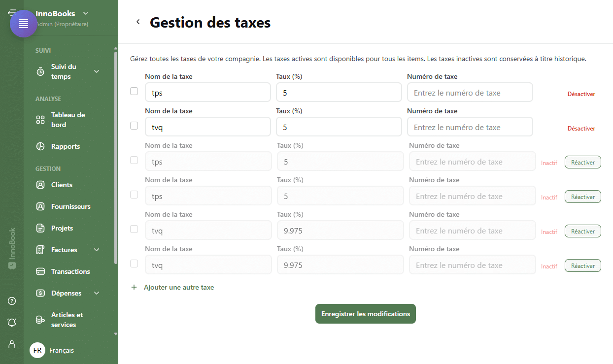Open Transactions menu item

[x=68, y=271]
